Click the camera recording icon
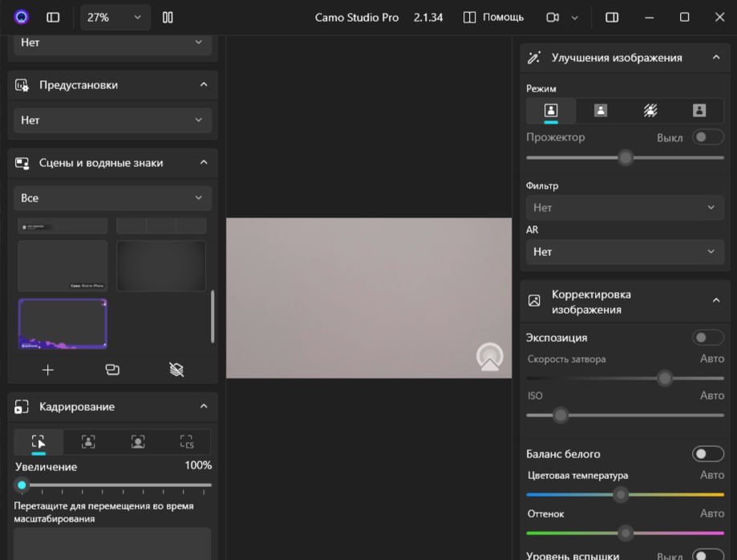Image resolution: width=737 pixels, height=560 pixels. [x=553, y=18]
